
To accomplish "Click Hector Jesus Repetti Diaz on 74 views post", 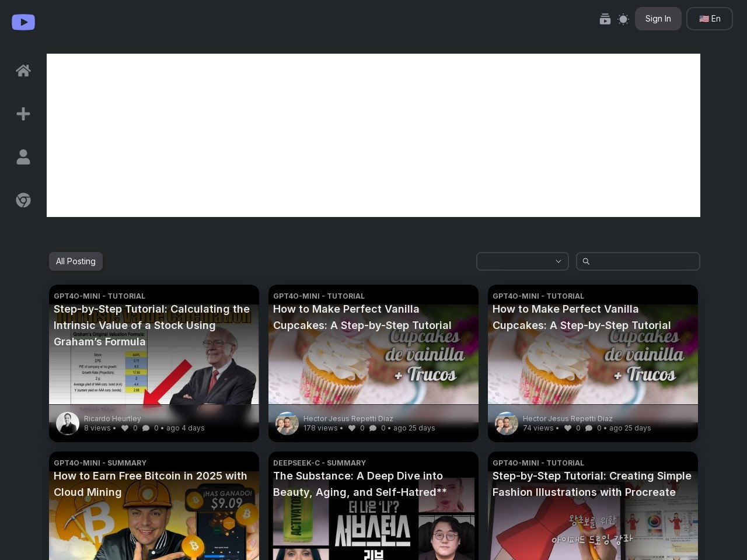I will coord(568,419).
